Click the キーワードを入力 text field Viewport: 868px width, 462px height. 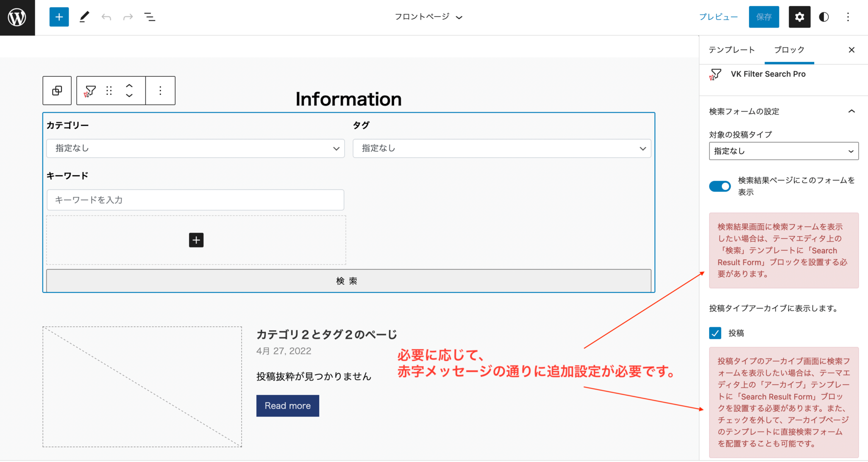[195, 200]
